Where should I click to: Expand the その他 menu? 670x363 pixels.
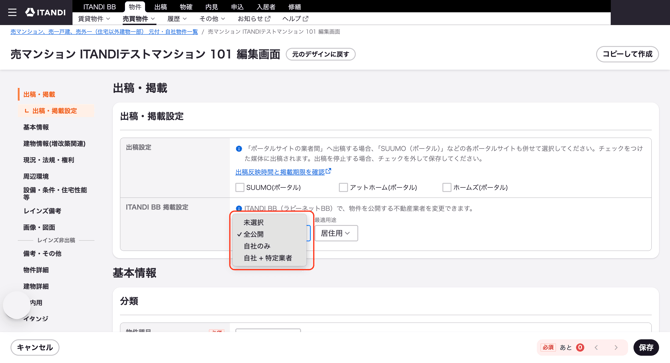[x=212, y=19]
